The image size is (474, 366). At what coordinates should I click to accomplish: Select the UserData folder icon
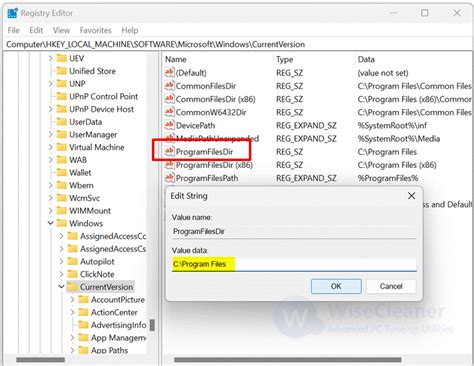pyautogui.click(x=62, y=122)
